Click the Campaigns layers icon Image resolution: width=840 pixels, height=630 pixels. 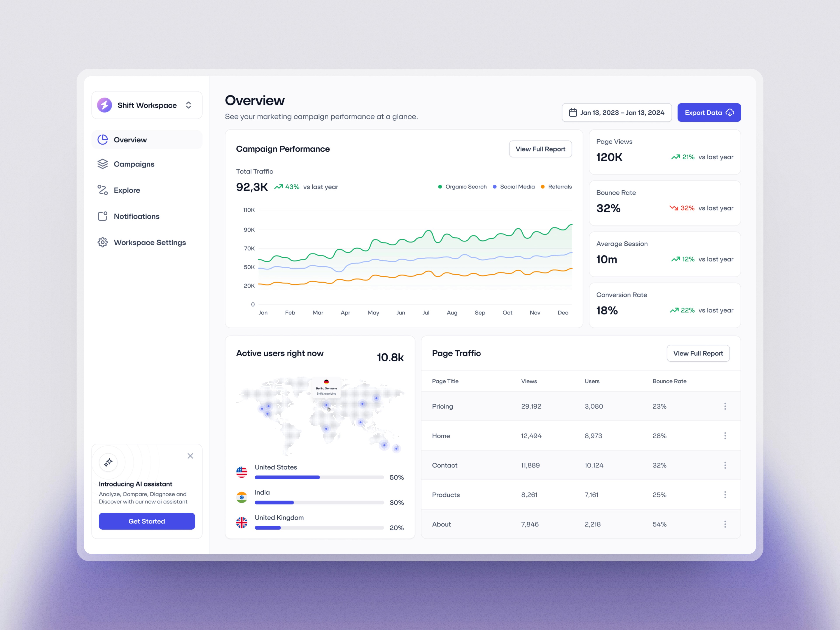[103, 164]
